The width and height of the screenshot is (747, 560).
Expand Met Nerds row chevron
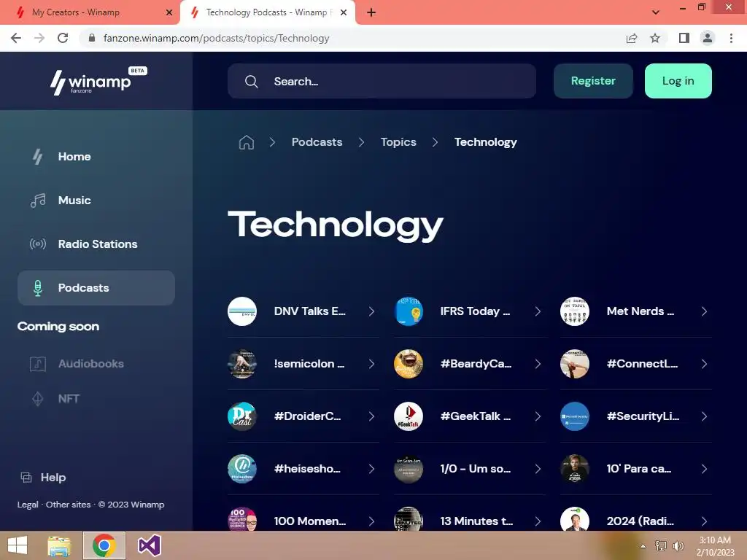coord(704,311)
